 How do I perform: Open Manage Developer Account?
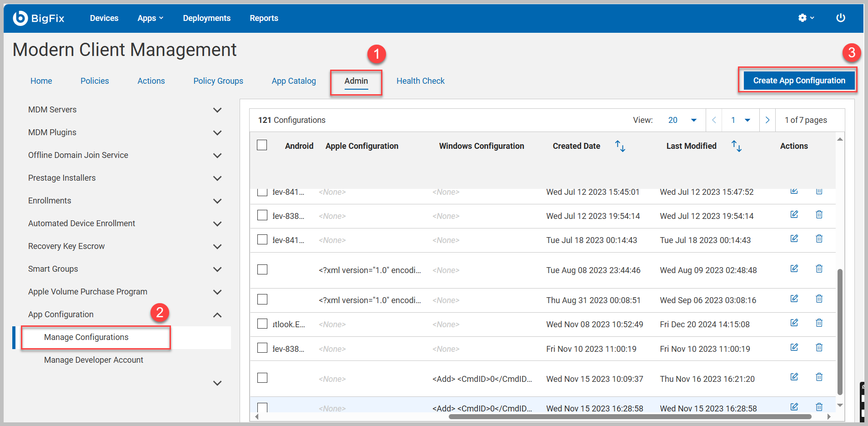(93, 360)
